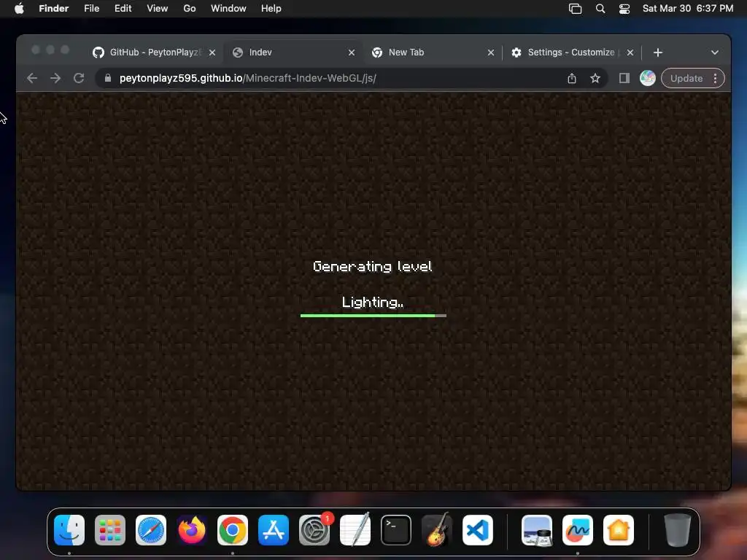747x560 pixels.
Task: Close the GitHub tab
Action: (212, 52)
